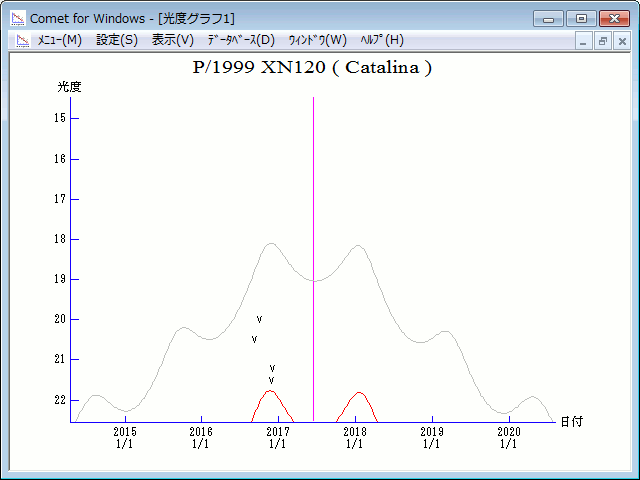Maximize the Comet for Windows main window
Viewport: 640px width, 480px height.
point(580,18)
